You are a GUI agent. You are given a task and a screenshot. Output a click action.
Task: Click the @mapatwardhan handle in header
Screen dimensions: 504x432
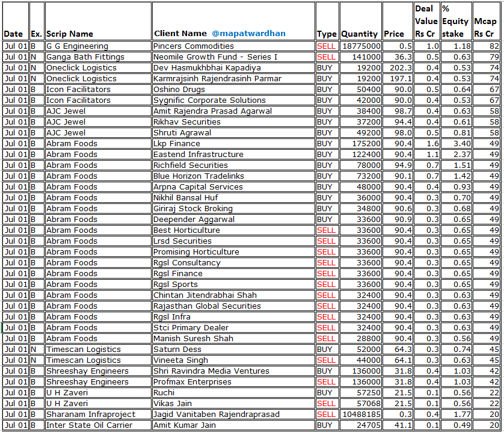[x=248, y=34]
